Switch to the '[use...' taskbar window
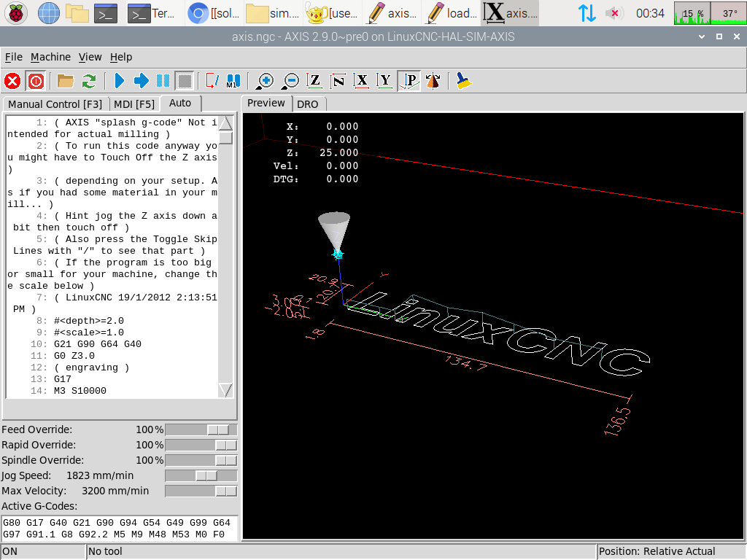This screenshot has width=747, height=560. (x=332, y=13)
